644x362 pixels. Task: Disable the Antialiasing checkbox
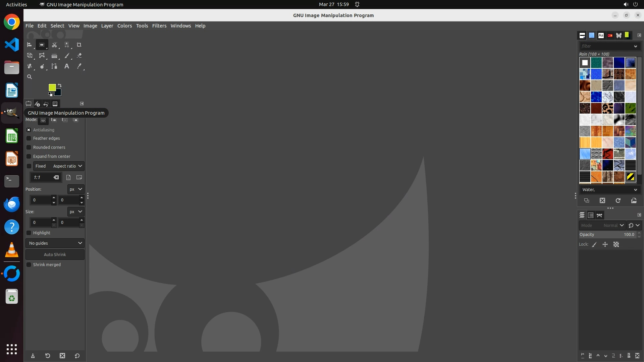tap(29, 130)
